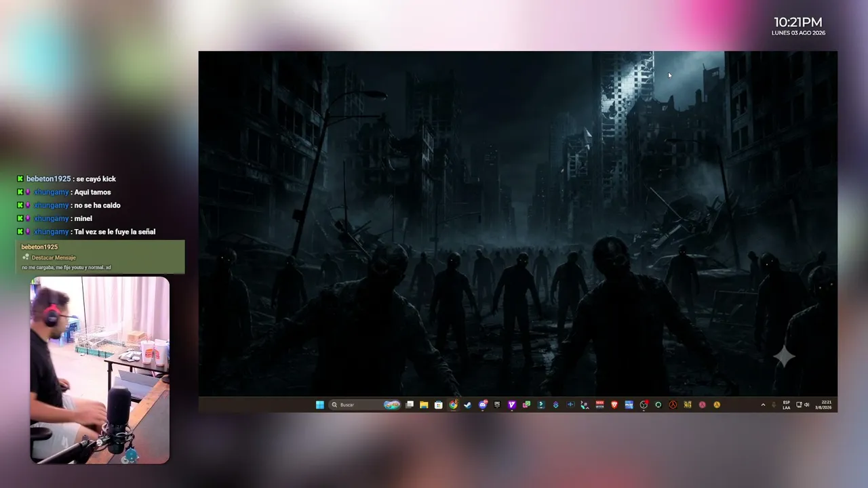Open the pink lambda taskbar icon
The image size is (868, 488).
click(x=703, y=405)
